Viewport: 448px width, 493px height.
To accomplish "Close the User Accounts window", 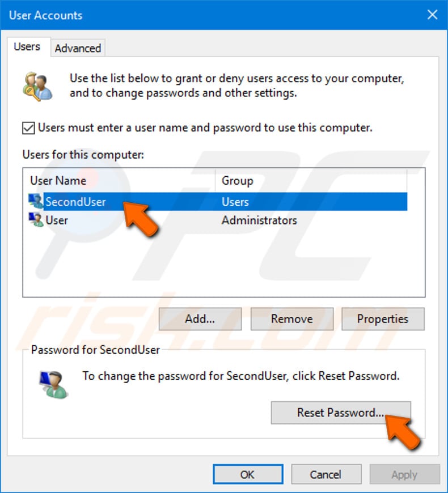I will pos(433,15).
